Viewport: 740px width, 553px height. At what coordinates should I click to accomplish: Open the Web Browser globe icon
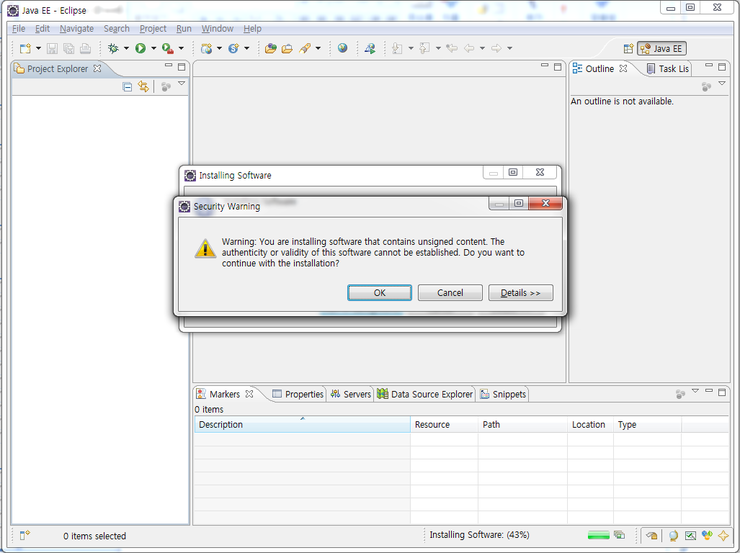point(343,48)
